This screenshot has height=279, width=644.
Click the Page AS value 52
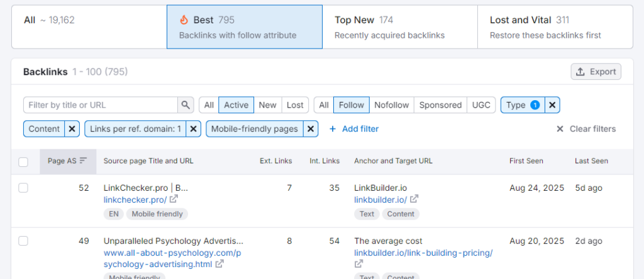84,188
